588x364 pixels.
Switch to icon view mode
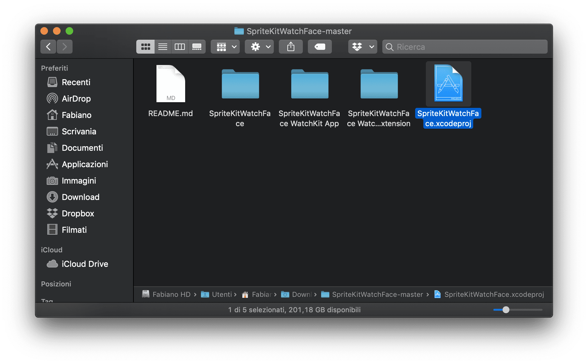pos(145,47)
